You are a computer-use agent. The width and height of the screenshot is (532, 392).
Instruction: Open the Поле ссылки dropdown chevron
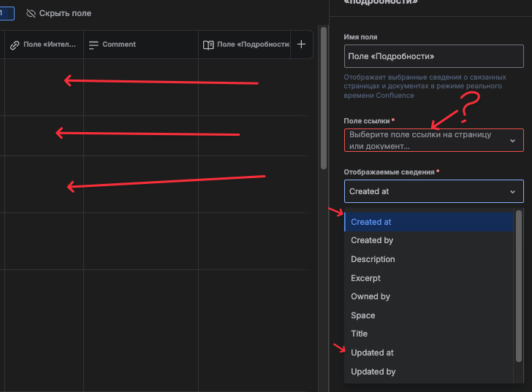click(513, 141)
